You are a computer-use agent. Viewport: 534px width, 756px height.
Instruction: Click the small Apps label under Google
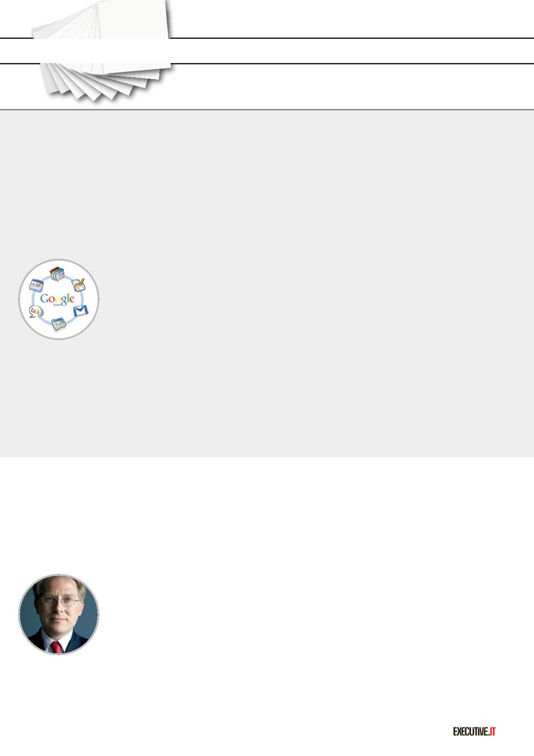57,305
